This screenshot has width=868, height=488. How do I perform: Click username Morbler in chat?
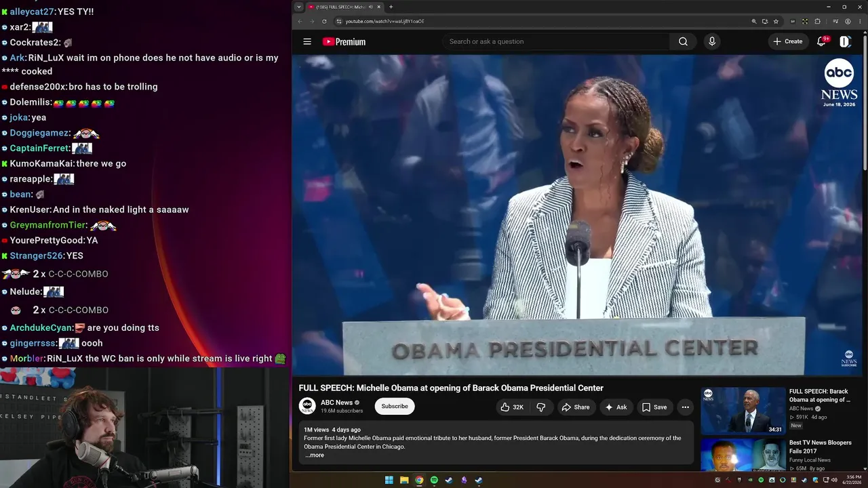click(26, 359)
